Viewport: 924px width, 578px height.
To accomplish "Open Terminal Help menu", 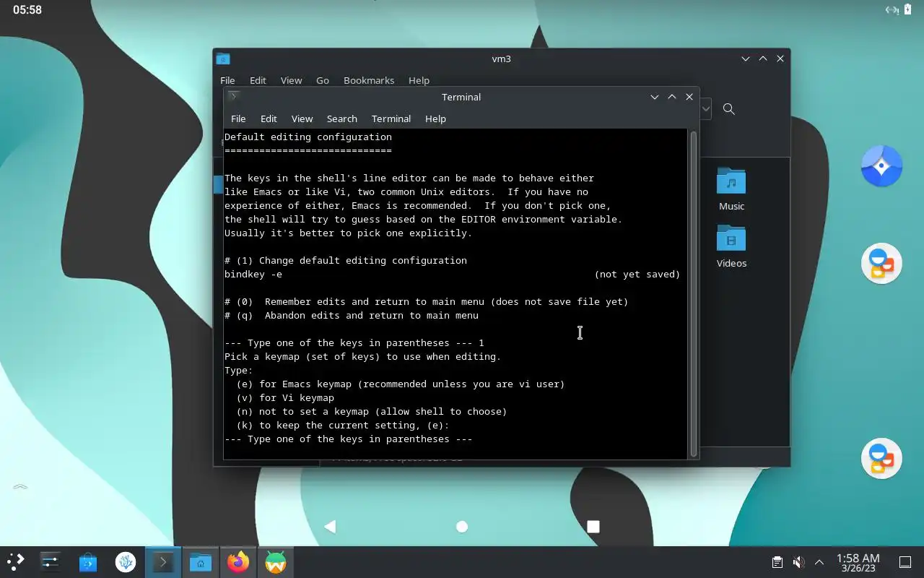I will [x=435, y=118].
